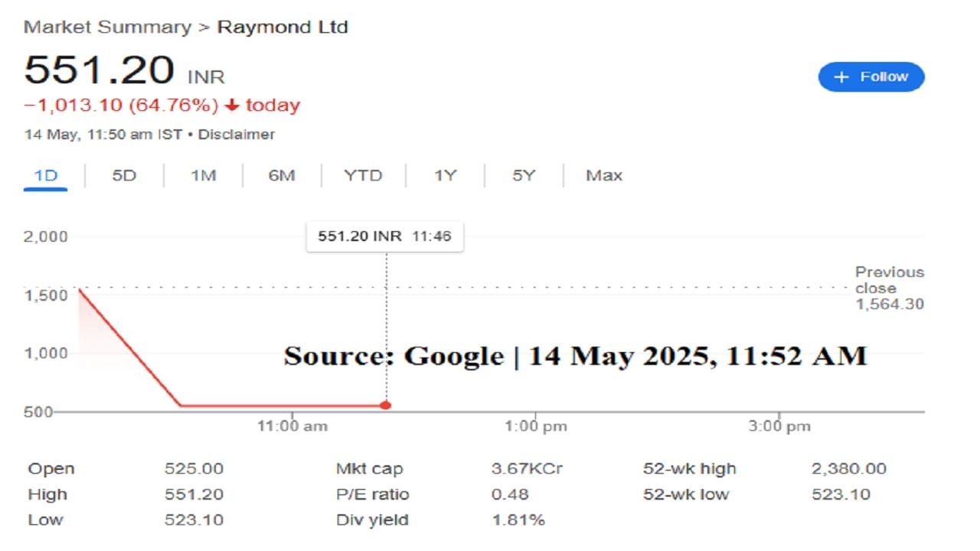This screenshot has width=980, height=551.
Task: Click the 11:00 am axis label
Action: pyautogui.click(x=292, y=426)
